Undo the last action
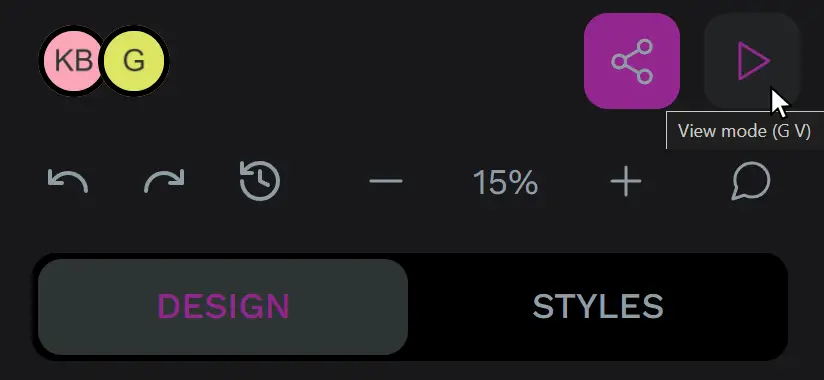The image size is (824, 380). [68, 181]
